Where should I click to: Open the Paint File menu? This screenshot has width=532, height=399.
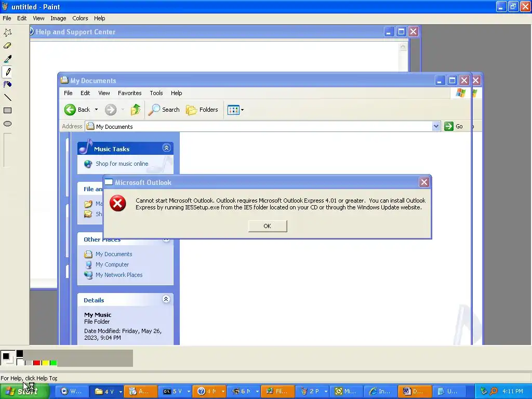(7, 18)
